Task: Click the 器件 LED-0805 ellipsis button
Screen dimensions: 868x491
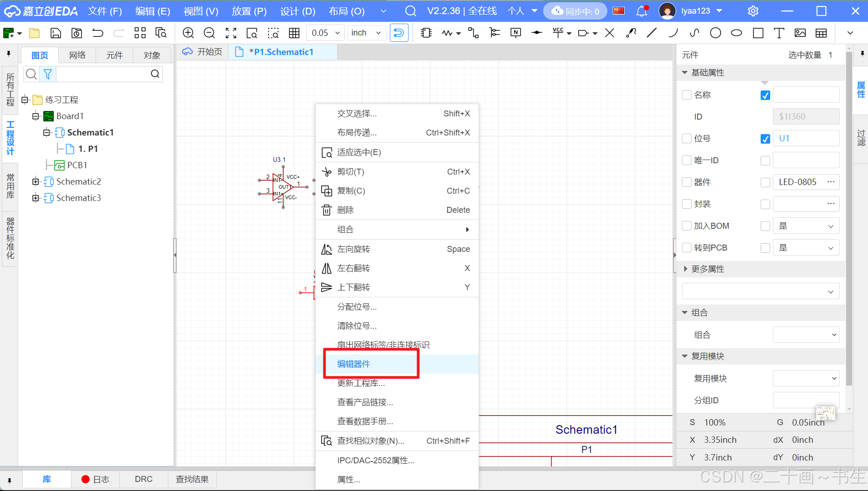Action: pyautogui.click(x=831, y=182)
